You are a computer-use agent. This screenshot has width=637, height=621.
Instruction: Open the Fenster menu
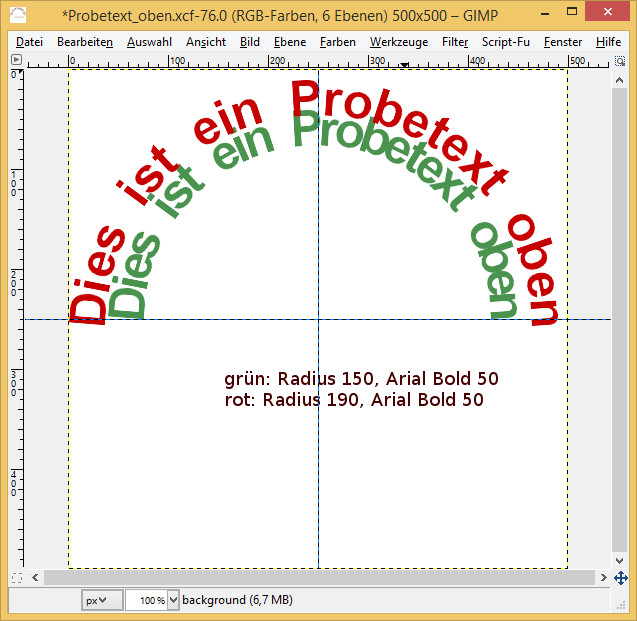click(563, 42)
